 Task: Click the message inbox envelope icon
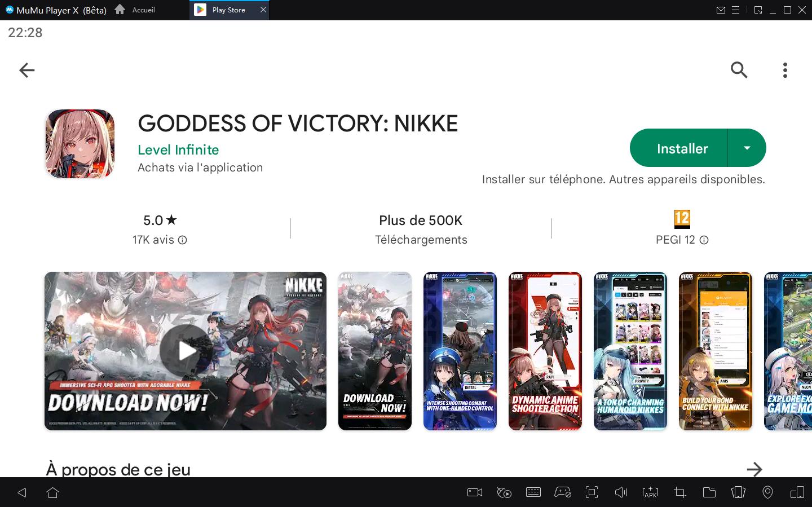[x=721, y=10]
